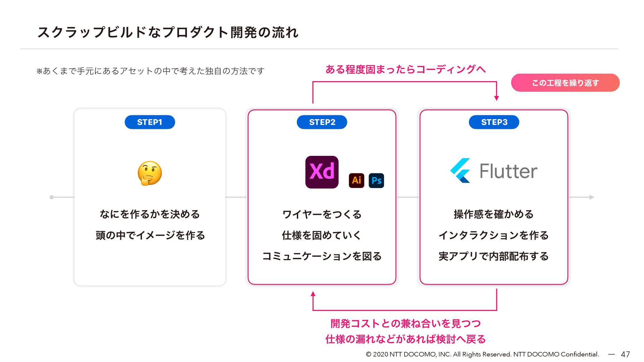Screen dimensions: 644x362
Task: Click the Flutter logo mark
Action: pyautogui.click(x=460, y=171)
